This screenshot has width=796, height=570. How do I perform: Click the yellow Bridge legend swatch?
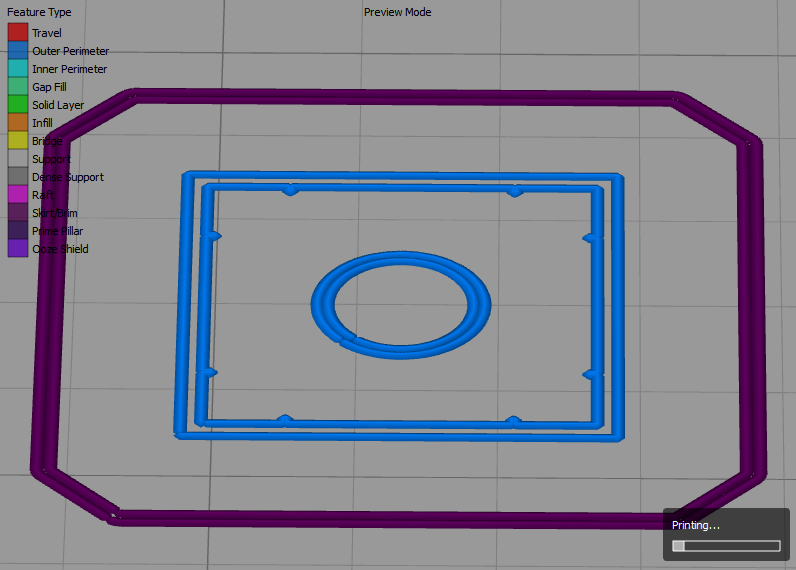18,141
